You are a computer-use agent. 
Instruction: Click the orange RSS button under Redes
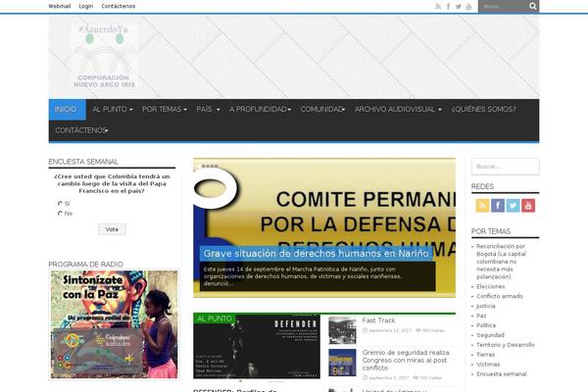(482, 205)
